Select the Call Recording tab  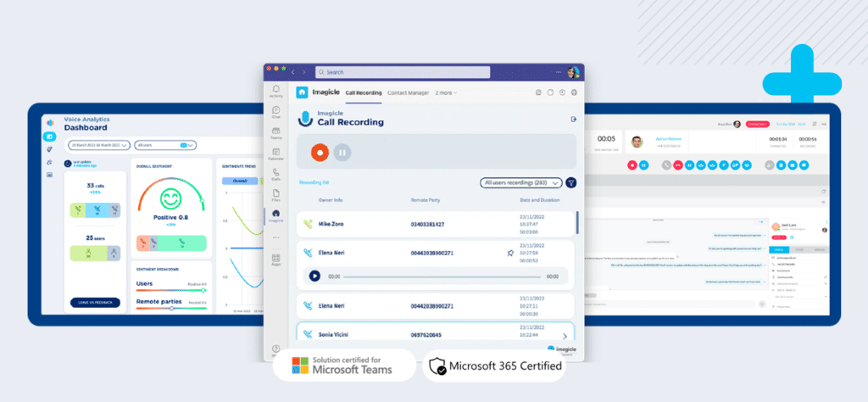[x=363, y=92]
